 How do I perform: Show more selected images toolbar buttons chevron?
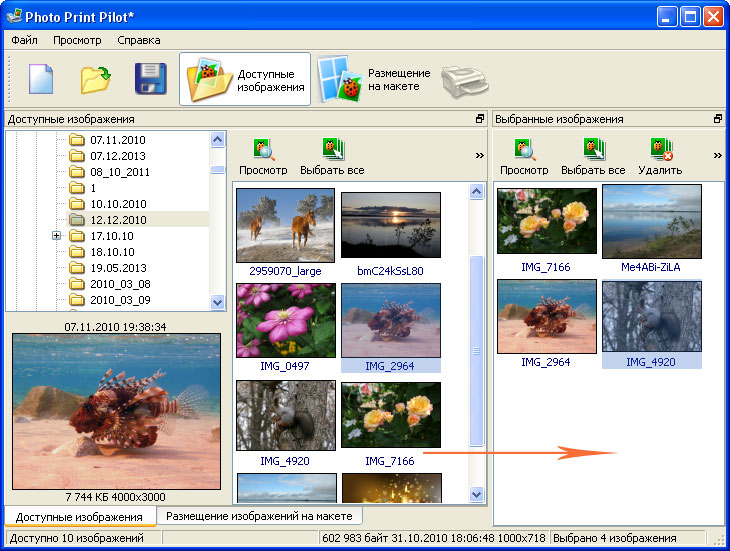pos(717,155)
